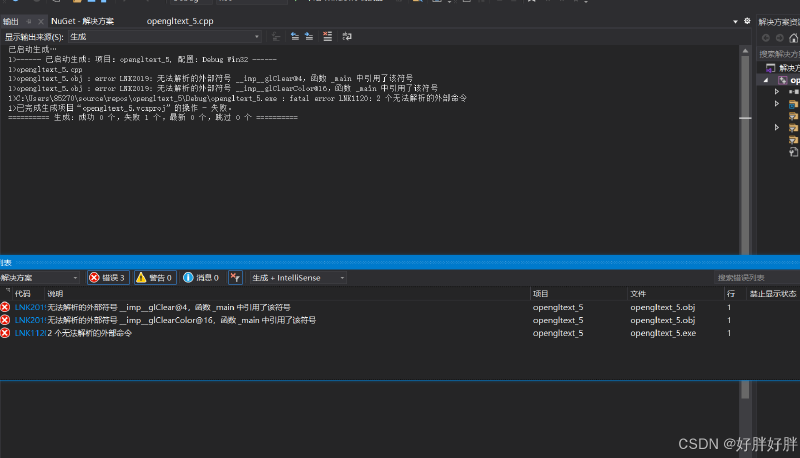Open the document tab list dropdown arrow

(735, 22)
